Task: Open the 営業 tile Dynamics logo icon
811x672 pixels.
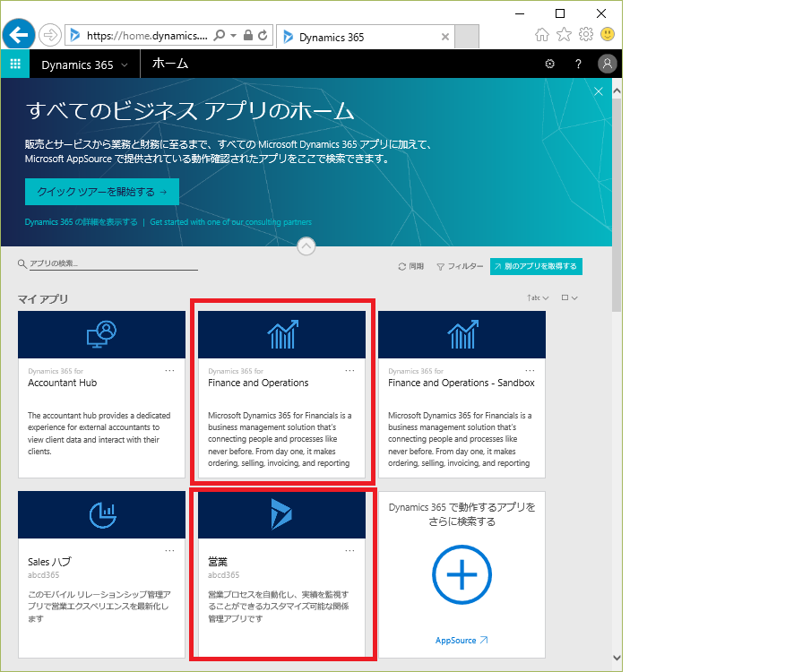Action: [281, 514]
